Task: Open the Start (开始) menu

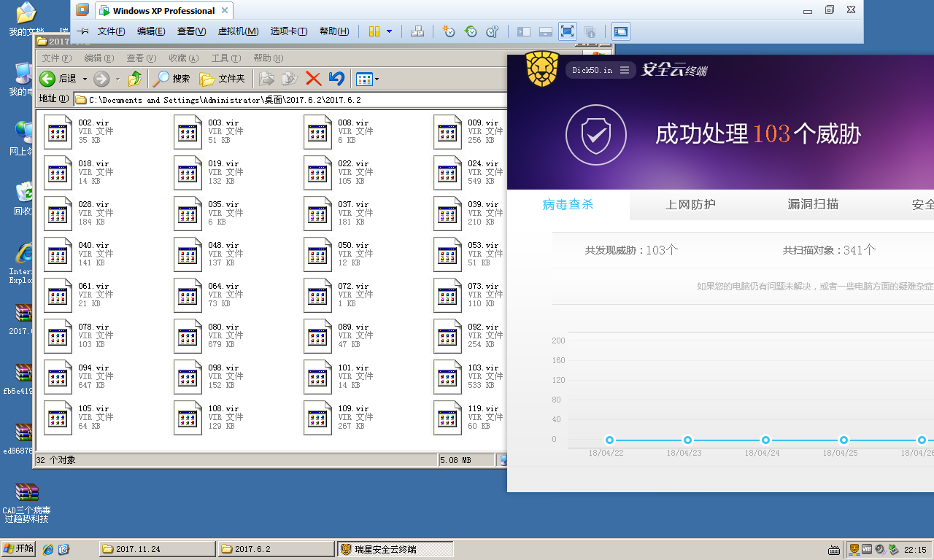Action: [x=19, y=549]
